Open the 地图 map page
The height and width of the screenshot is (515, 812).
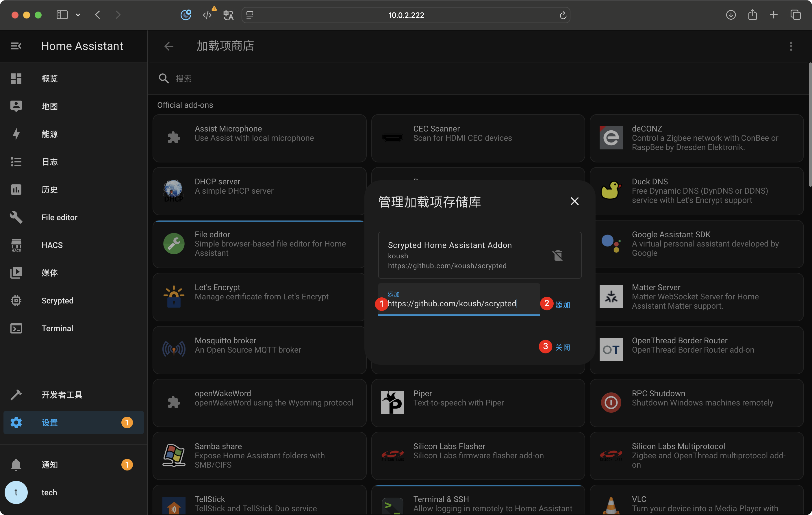tap(73, 106)
